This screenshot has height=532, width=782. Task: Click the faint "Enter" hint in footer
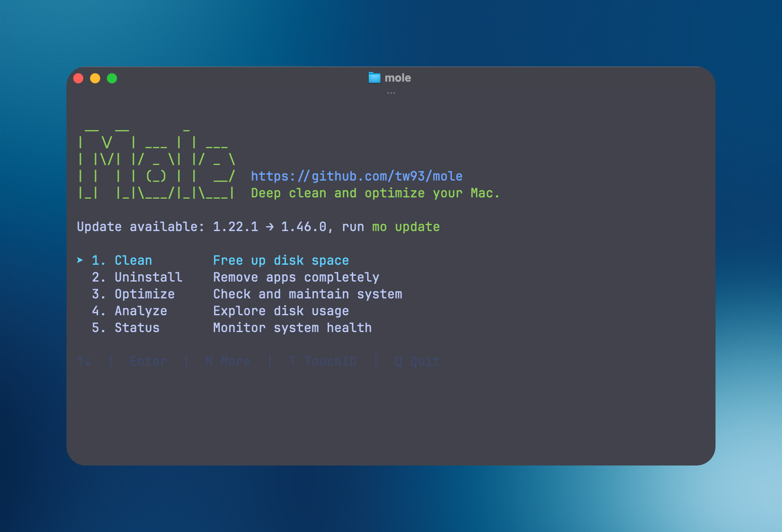coord(148,362)
